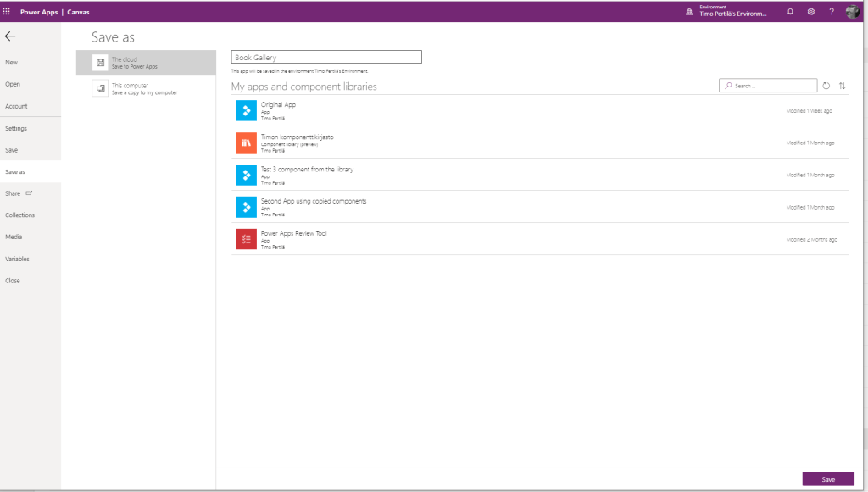Click the back arrow icon

click(x=10, y=36)
